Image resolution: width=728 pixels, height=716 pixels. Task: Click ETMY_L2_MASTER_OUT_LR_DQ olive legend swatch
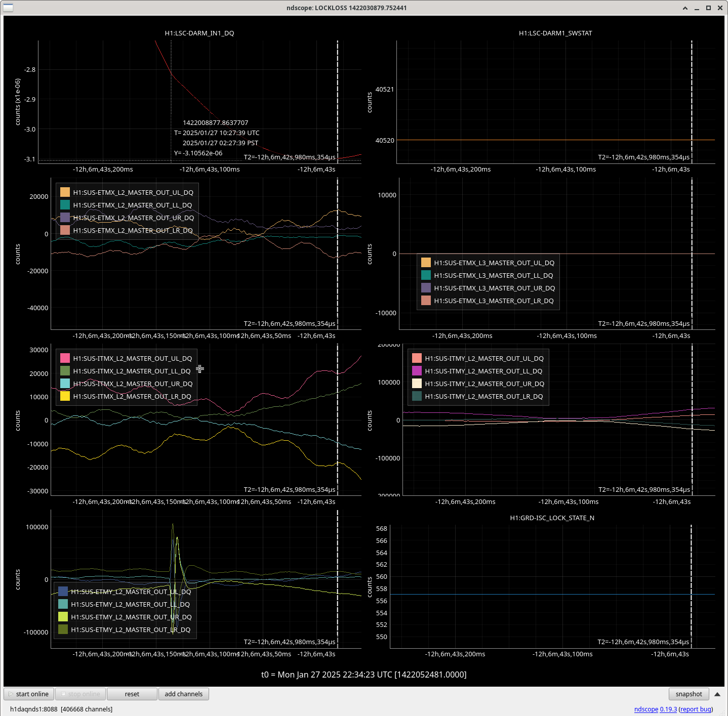pos(63,629)
